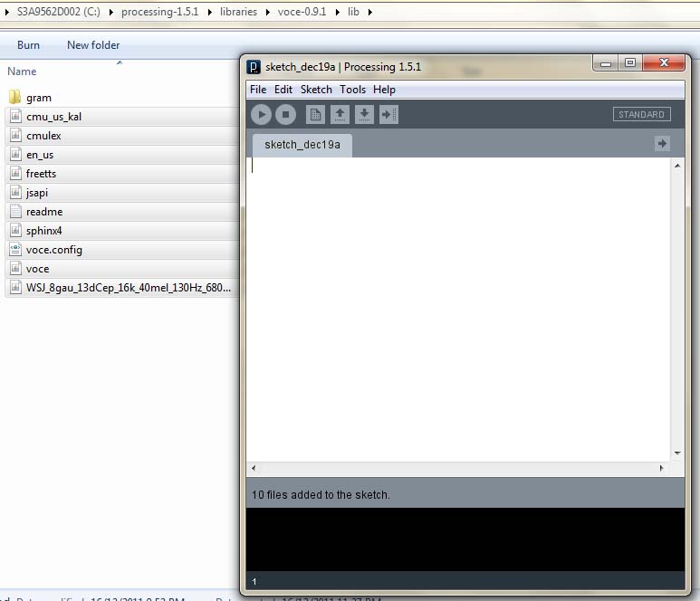This screenshot has height=601, width=700.
Task: Click inside the code editor area
Action: [458, 310]
